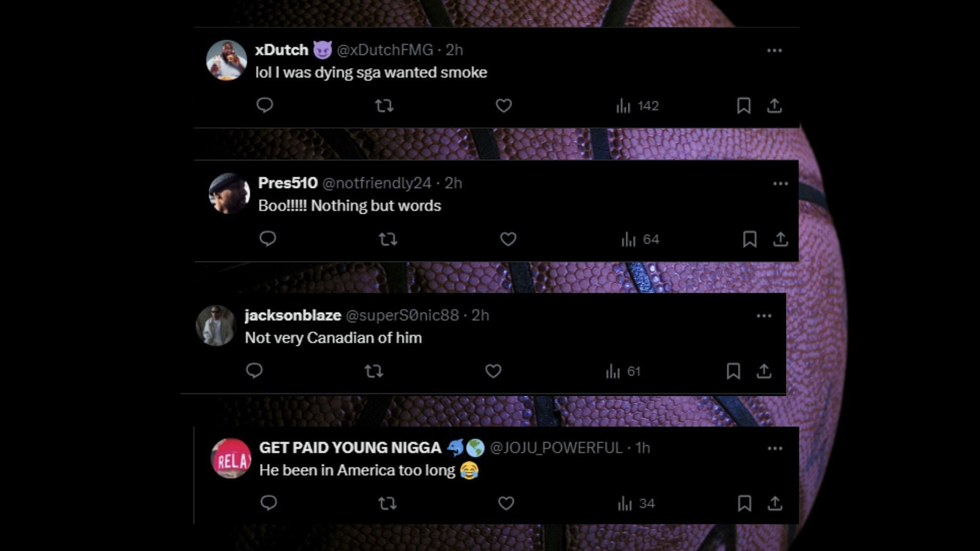Screen dimensions: 980x551
Task: Open the Pres510 avatar thumbnail
Action: 229,193
